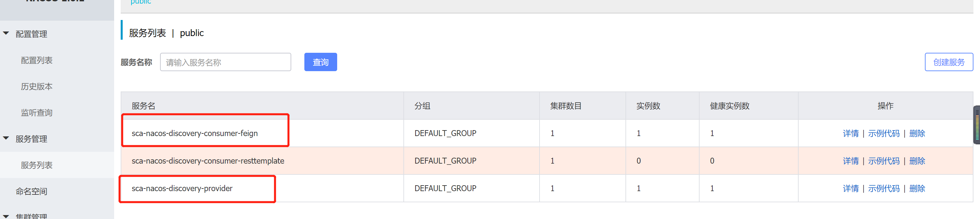Click 删除 for sca-nacos-discovery-consumer-resttemplate
The image size is (980, 219).
pyautogui.click(x=917, y=161)
